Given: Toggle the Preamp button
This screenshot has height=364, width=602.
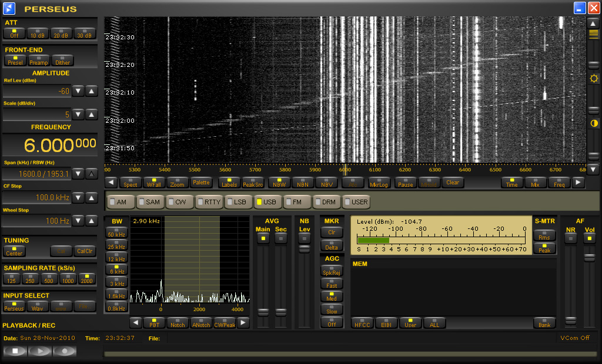Looking at the screenshot, I should (39, 60).
